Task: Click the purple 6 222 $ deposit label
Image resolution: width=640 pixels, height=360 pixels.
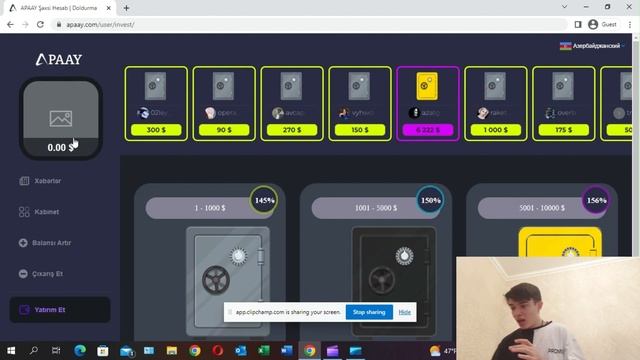Action: (x=428, y=130)
